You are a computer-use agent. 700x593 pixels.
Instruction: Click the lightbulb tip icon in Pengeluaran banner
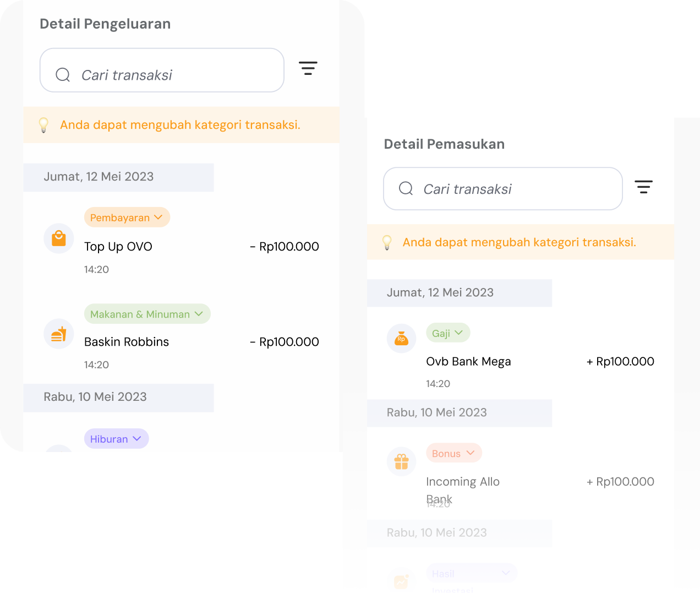(x=43, y=125)
